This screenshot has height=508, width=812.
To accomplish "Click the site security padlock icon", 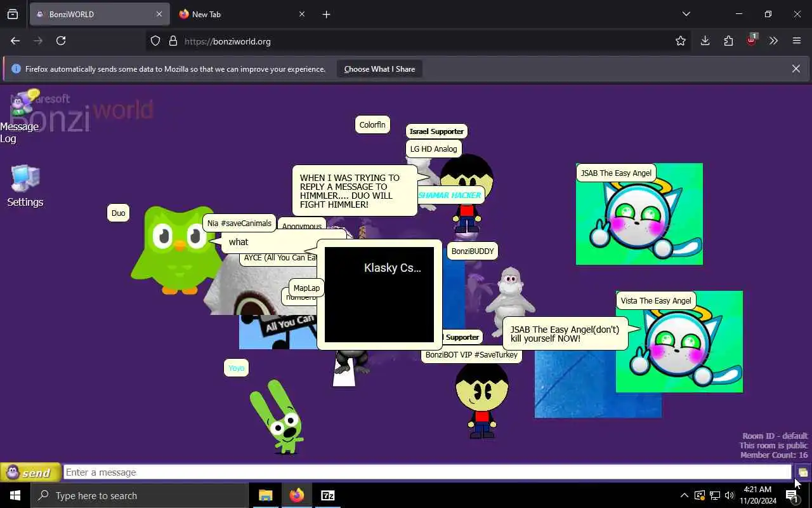I will tap(173, 41).
